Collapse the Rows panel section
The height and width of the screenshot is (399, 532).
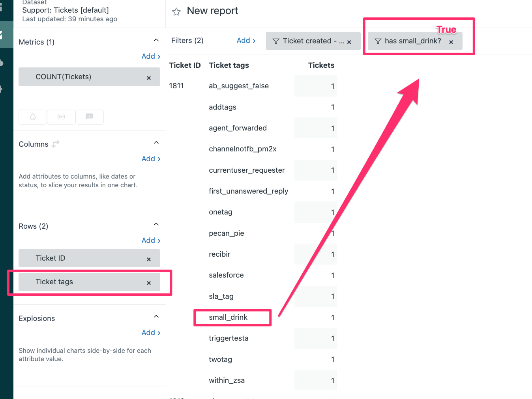tap(156, 224)
